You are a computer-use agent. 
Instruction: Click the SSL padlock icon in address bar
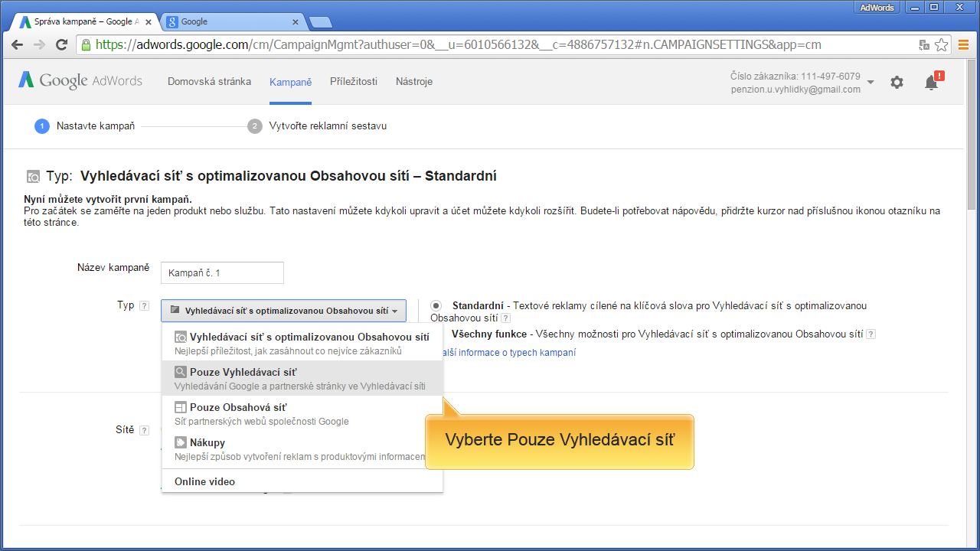tap(85, 44)
